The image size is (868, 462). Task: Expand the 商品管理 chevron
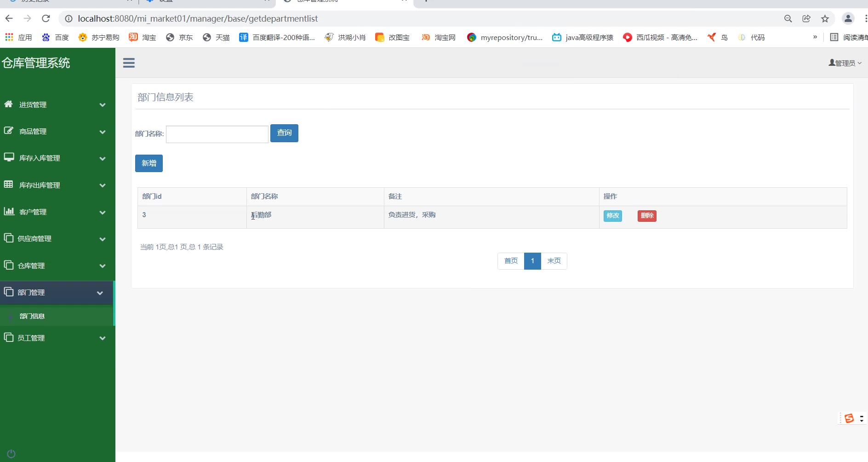103,132
